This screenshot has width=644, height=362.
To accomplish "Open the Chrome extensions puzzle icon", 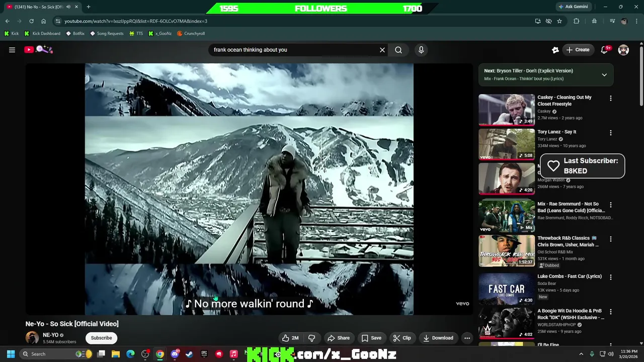I will point(577,21).
